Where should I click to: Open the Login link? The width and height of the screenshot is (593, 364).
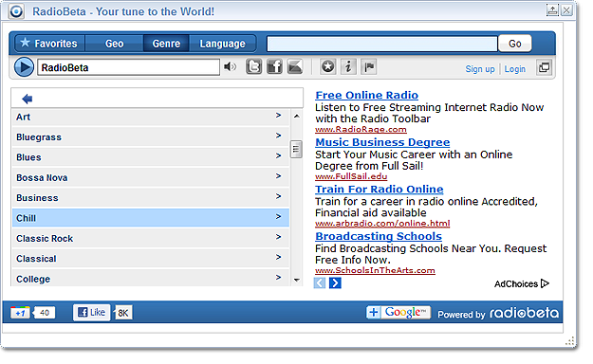point(514,69)
